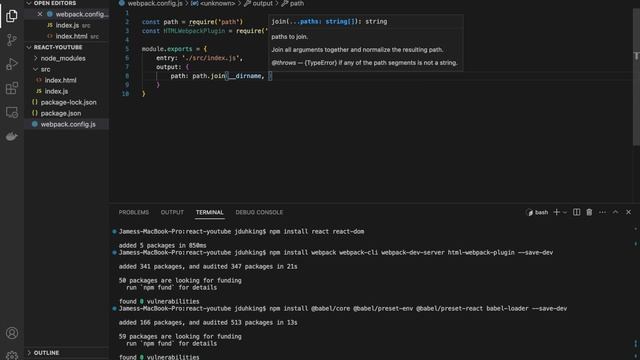
Task: Select the bash terminal indicator
Action: point(537,212)
